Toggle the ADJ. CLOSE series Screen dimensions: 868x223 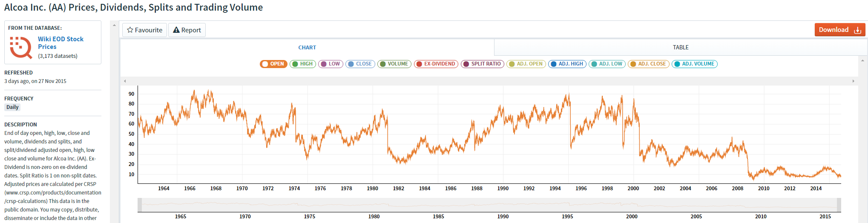click(648, 64)
